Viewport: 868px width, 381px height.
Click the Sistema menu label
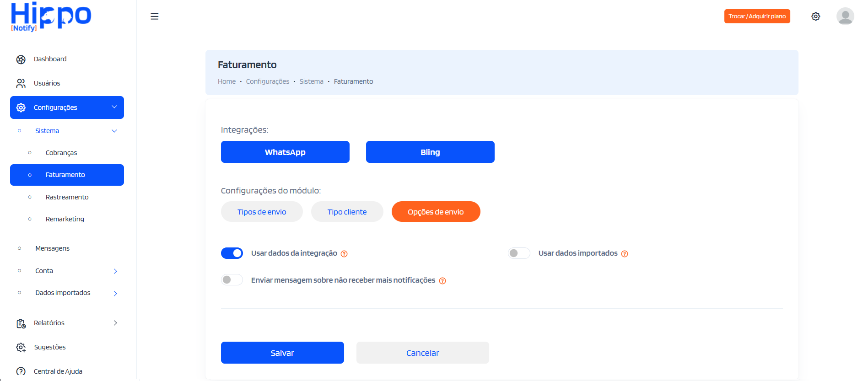(x=47, y=131)
